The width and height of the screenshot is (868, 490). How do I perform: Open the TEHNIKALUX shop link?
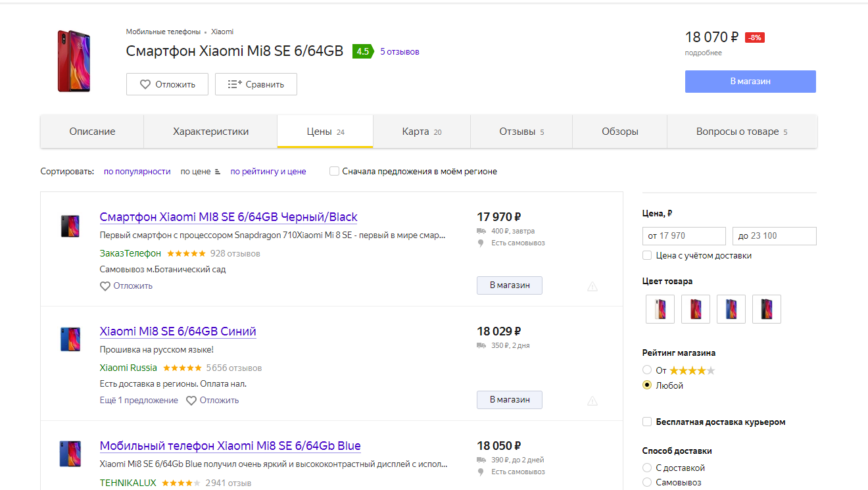(128, 483)
